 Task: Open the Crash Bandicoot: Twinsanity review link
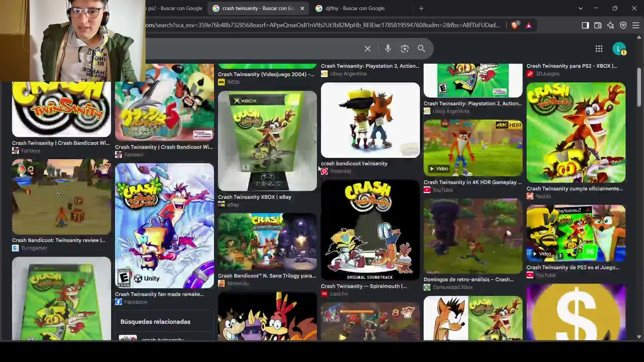tap(59, 240)
